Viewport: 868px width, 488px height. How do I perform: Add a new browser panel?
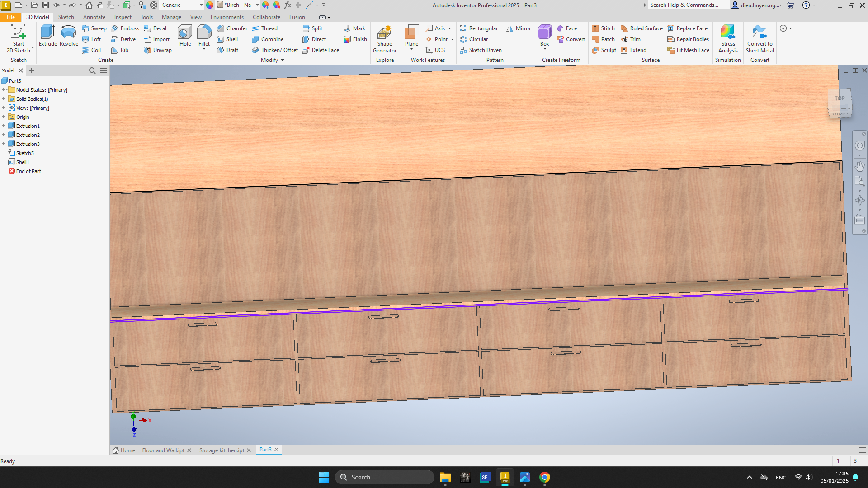click(32, 70)
